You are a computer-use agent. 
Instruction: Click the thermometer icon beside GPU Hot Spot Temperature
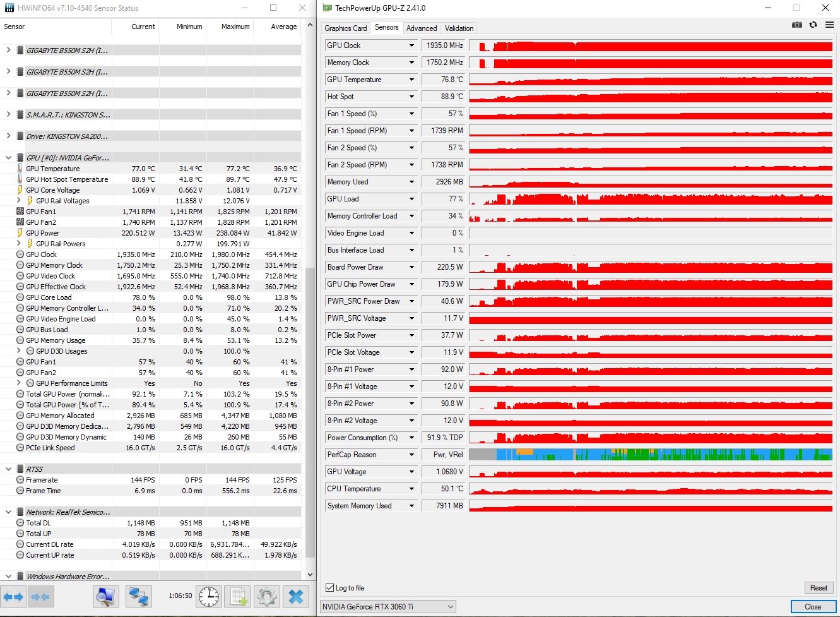[x=20, y=179]
